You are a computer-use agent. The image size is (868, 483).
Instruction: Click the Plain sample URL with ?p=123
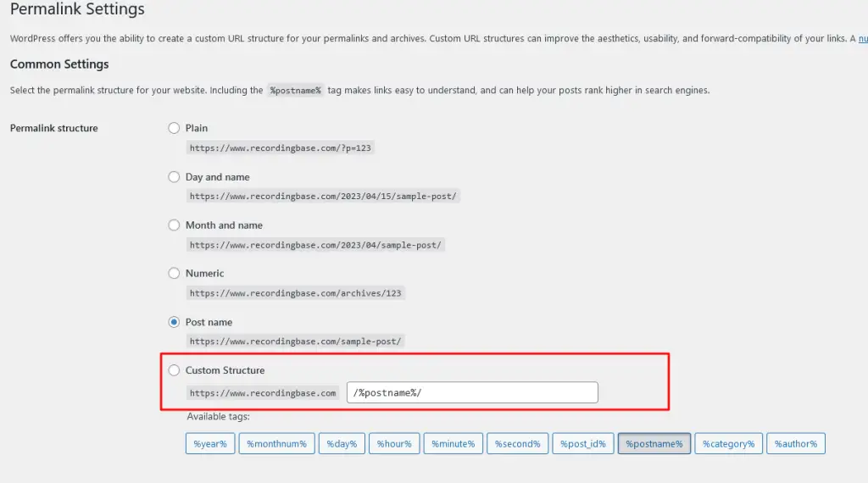point(281,147)
